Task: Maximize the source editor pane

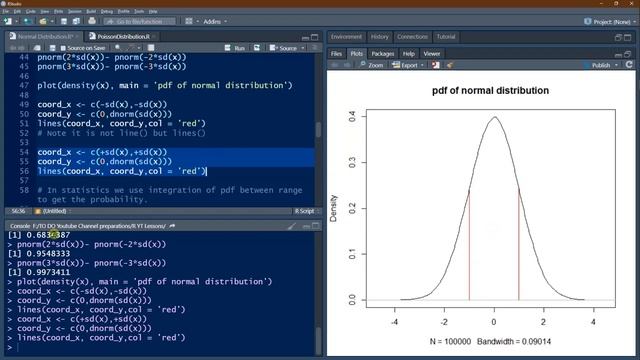Action: point(315,37)
